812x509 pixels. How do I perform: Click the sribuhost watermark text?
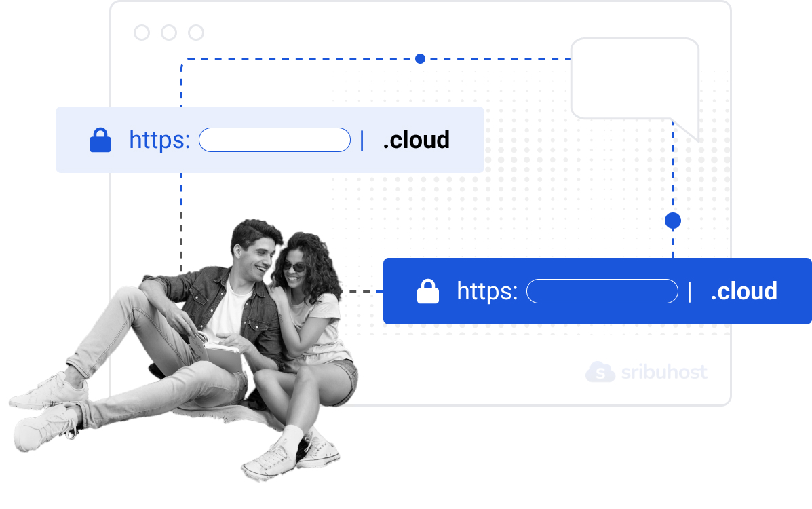(x=664, y=372)
